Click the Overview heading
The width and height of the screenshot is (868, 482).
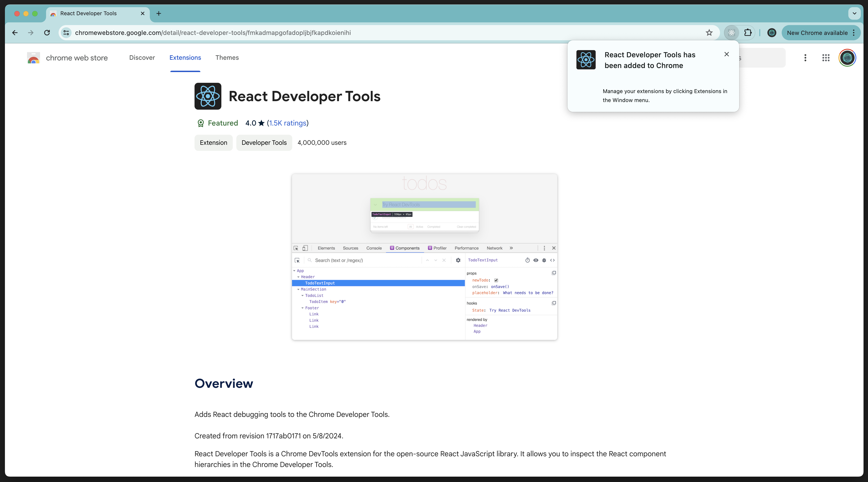click(224, 384)
